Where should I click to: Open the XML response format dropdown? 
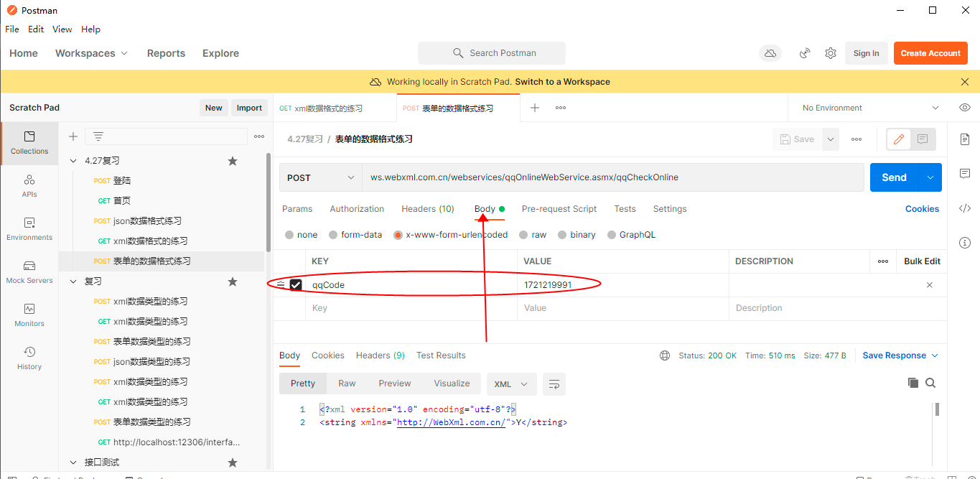tap(511, 383)
